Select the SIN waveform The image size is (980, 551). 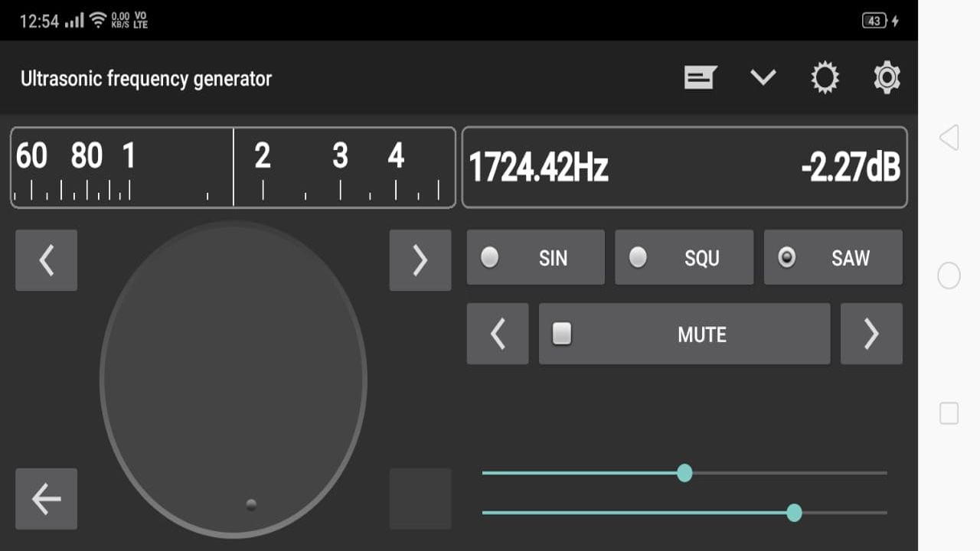coord(536,257)
